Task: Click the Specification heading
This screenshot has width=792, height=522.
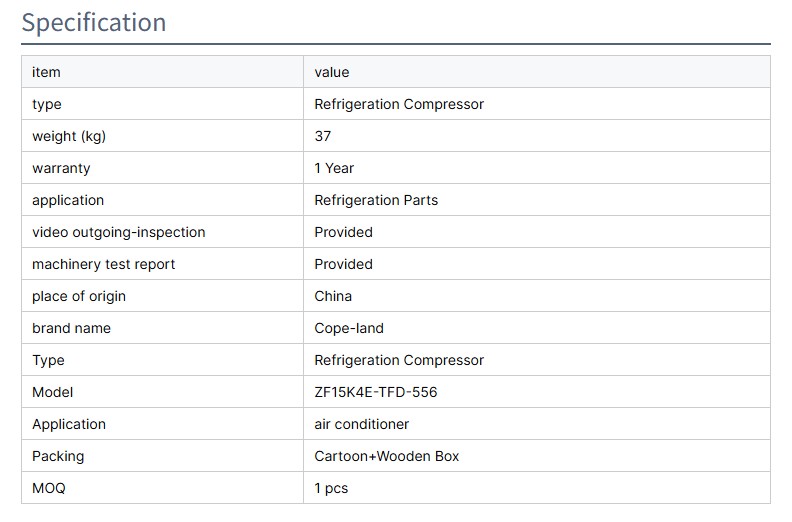Action: click(x=94, y=22)
